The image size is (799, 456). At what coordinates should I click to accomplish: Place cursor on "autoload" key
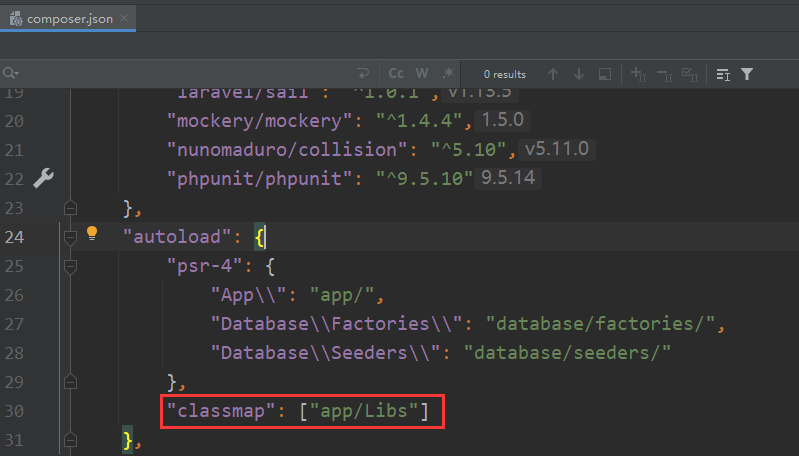click(178, 237)
